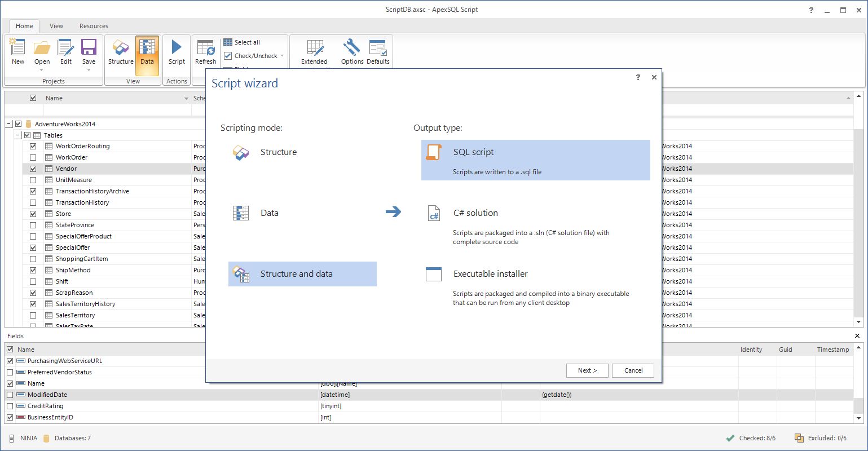
Task: Switch to Structure view in the ribbon
Action: click(x=120, y=51)
